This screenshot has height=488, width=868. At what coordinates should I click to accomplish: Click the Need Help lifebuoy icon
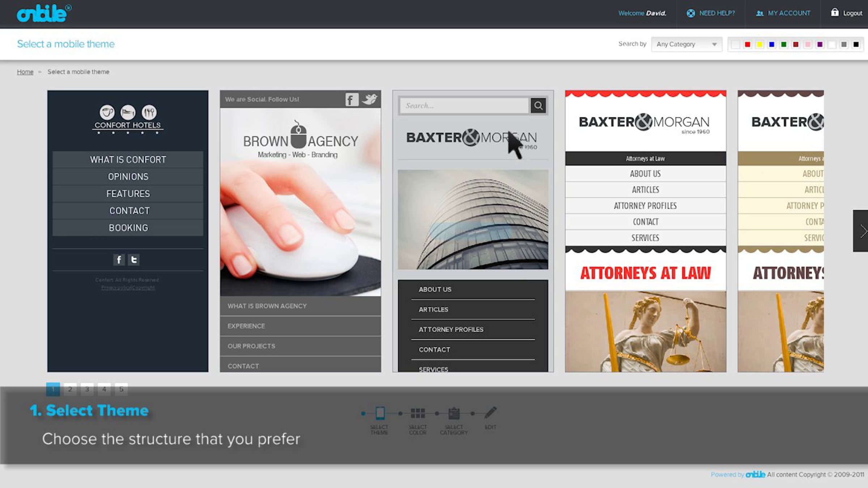[690, 13]
